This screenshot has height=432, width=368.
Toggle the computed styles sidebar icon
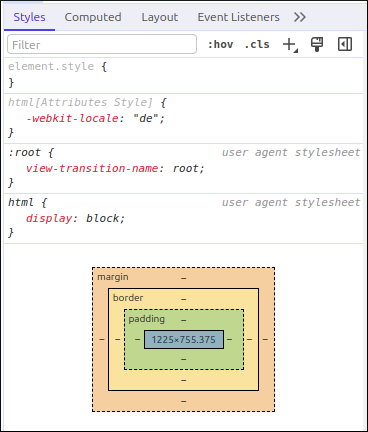tap(345, 44)
